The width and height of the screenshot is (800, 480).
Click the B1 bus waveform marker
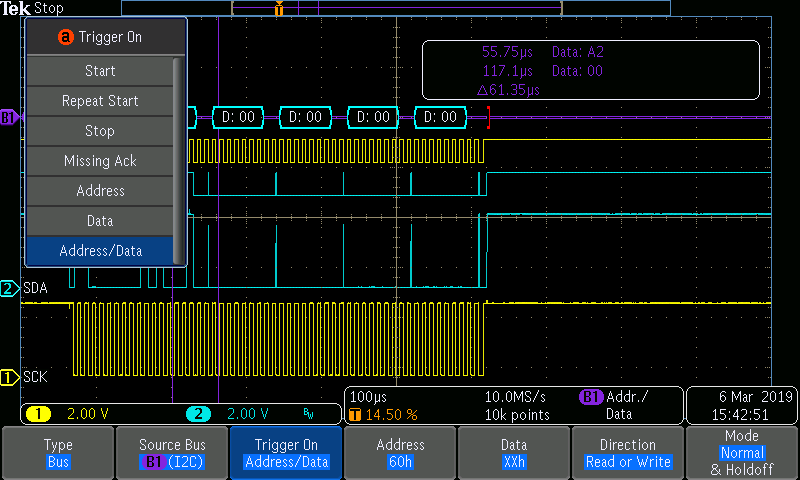tap(9, 117)
